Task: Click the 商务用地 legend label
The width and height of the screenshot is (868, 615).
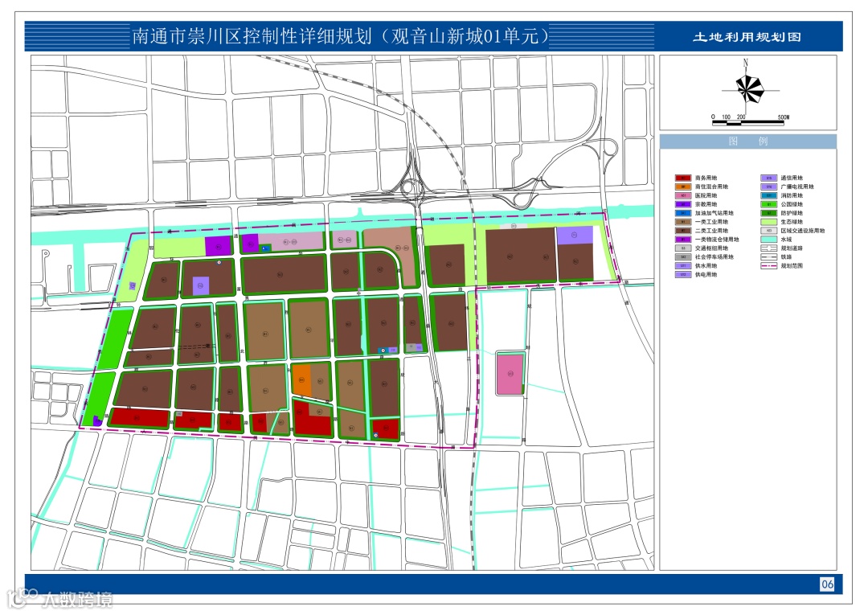Action: pos(706,178)
